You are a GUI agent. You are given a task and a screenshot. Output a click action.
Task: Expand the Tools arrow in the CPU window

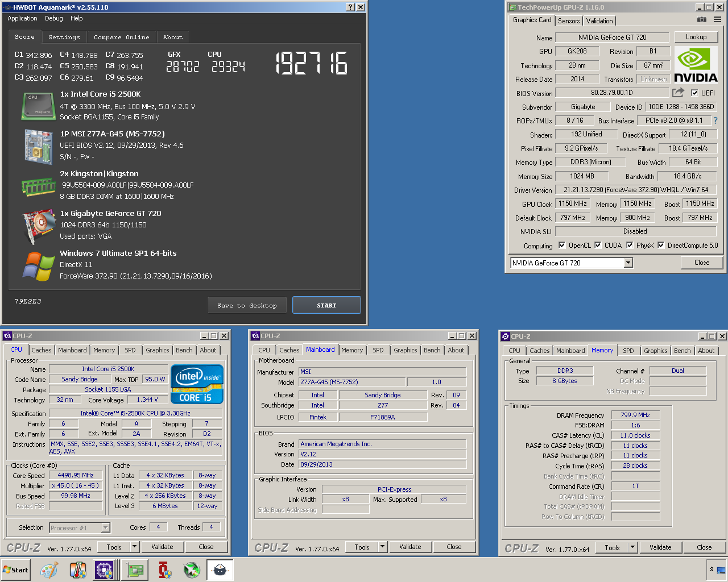click(135, 547)
